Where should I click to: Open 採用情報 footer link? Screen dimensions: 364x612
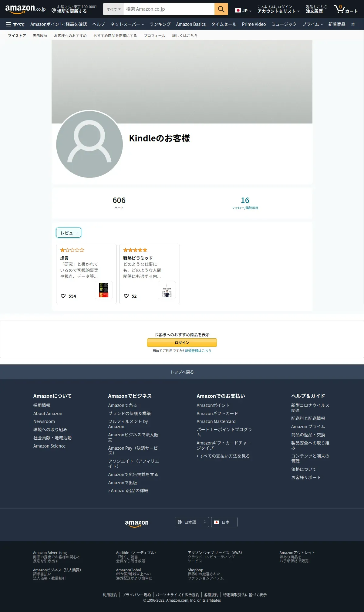(x=42, y=405)
